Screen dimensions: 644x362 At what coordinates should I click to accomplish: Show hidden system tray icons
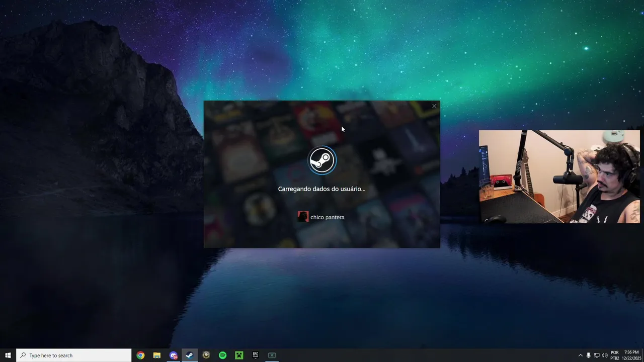(x=580, y=355)
